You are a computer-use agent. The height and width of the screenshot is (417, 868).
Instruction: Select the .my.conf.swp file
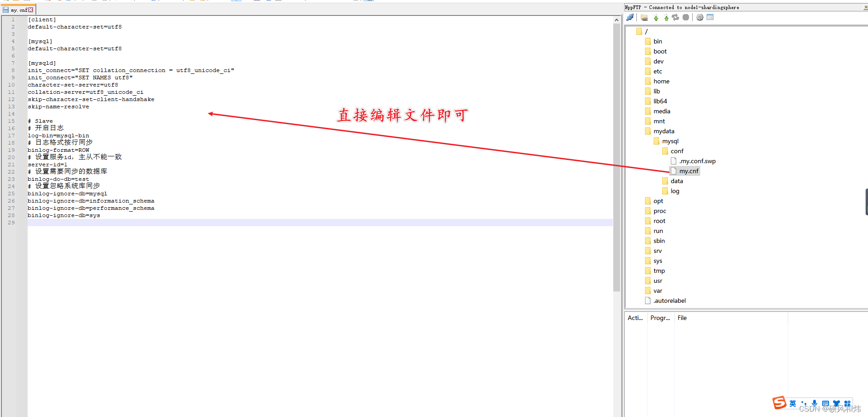pos(697,161)
